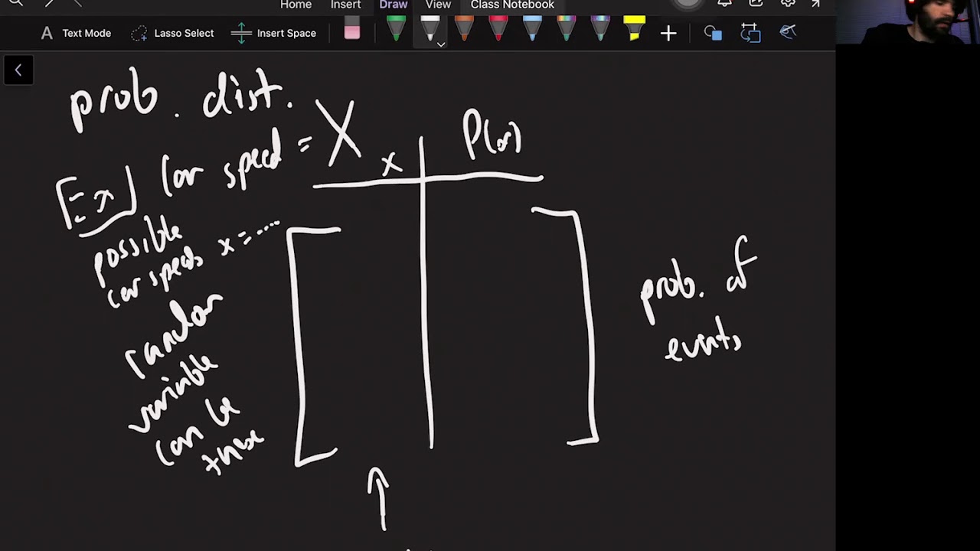This screenshot has height=551, width=980.
Task: Open the Class Notebook tab
Action: pyautogui.click(x=512, y=5)
